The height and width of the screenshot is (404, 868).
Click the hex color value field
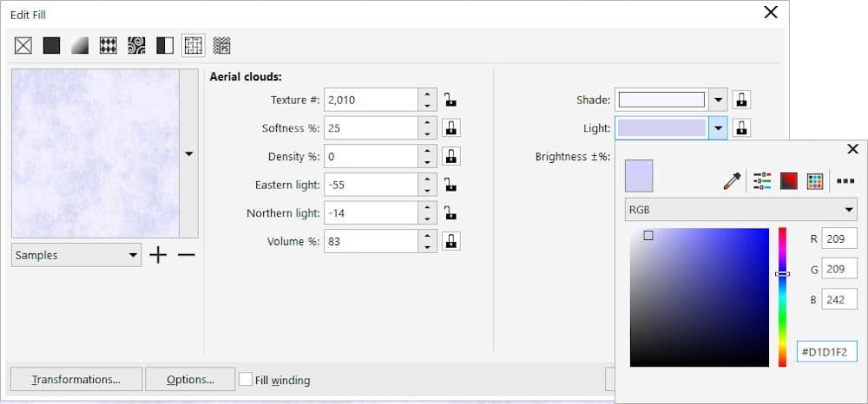826,352
